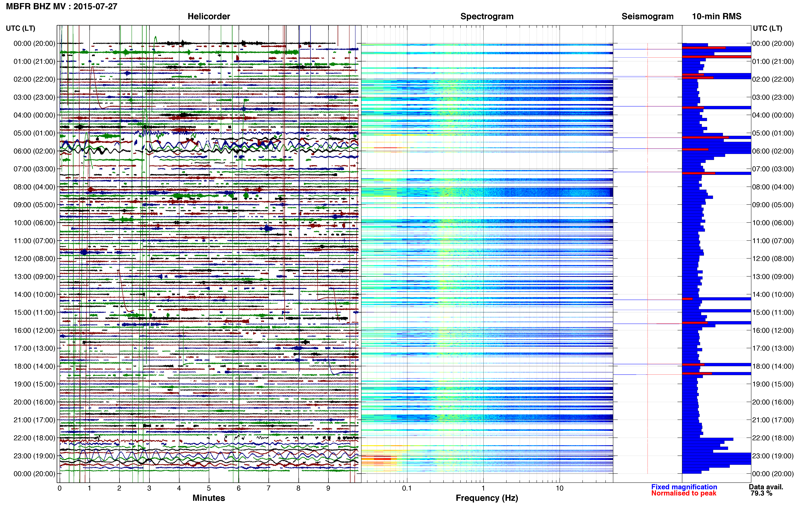
Task: Click helicorder-side time label 08:00 (04:00)
Action: coord(34,187)
